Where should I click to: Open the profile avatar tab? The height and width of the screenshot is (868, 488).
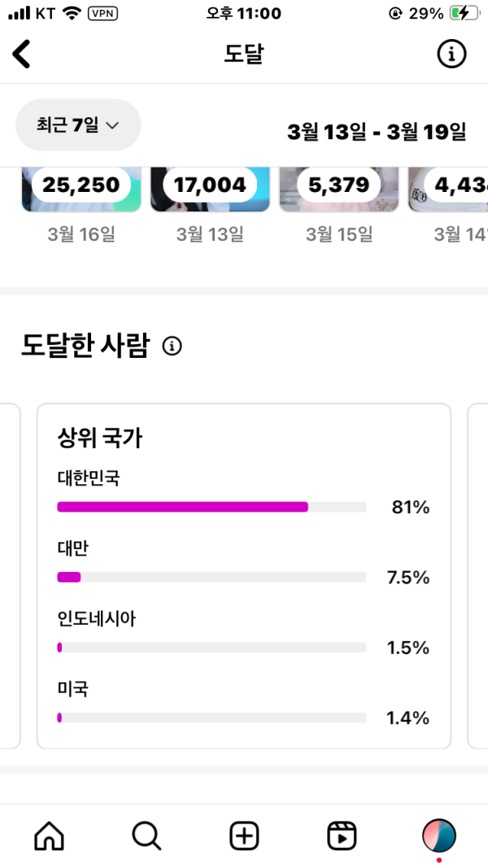tap(439, 835)
